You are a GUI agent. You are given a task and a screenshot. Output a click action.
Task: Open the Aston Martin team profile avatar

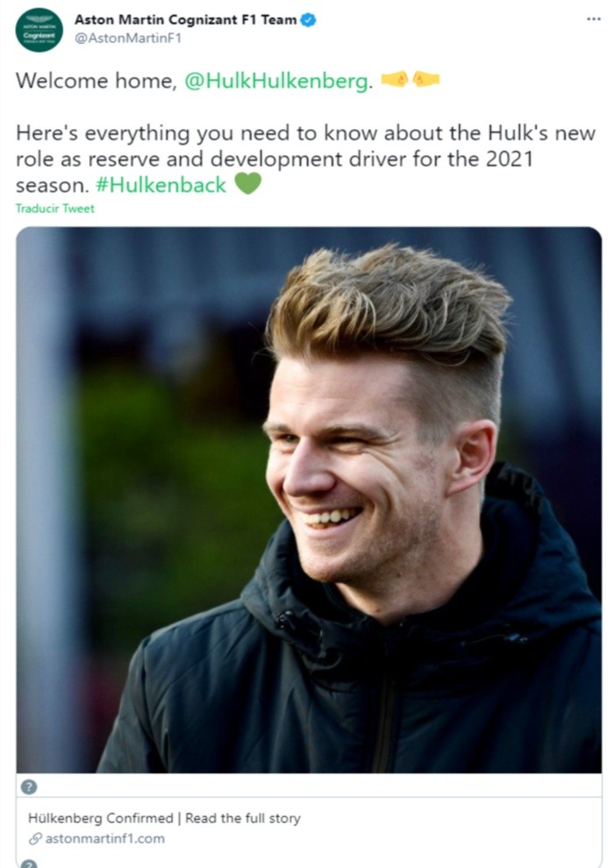(39, 31)
